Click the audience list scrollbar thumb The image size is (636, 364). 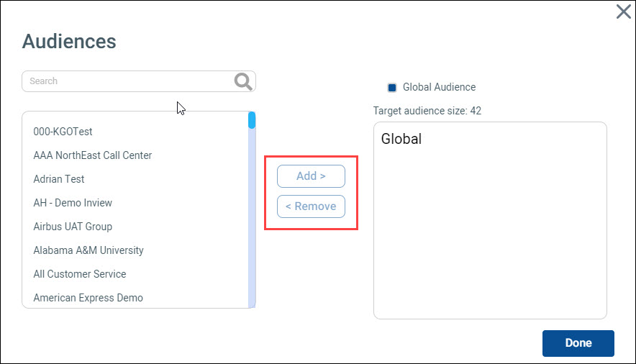252,120
